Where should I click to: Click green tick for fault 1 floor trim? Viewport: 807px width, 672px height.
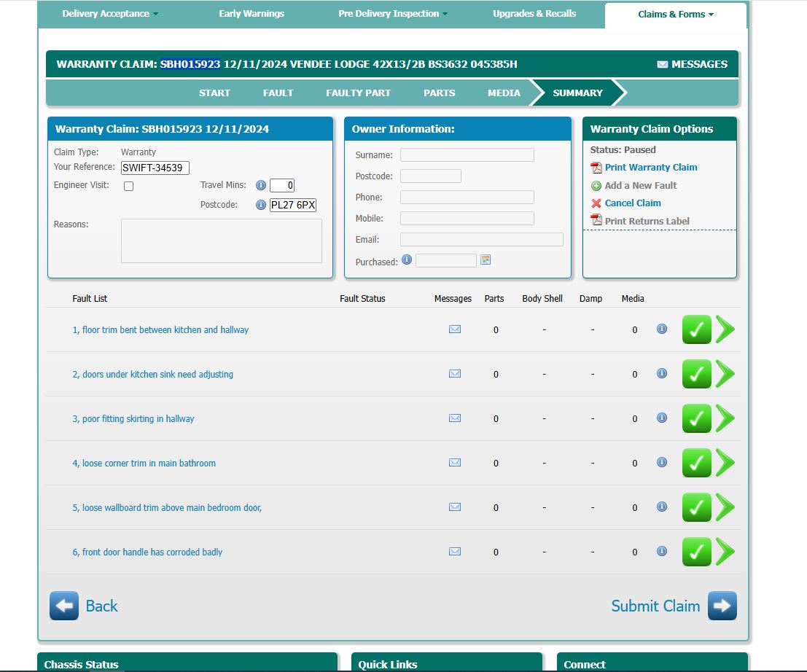[696, 329]
